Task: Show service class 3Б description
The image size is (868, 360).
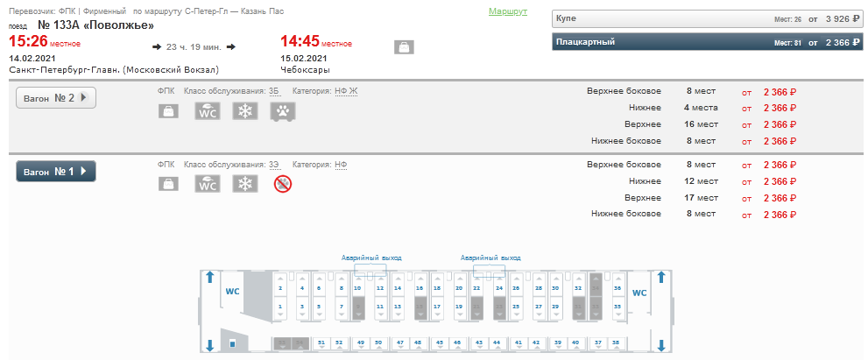Action: pos(274,91)
